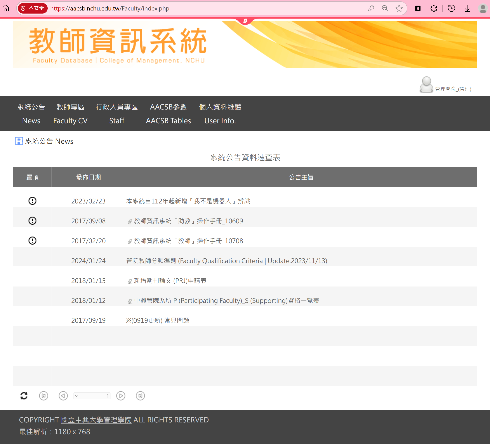Open the black H extension icon
The height and width of the screenshot is (448, 490).
pos(418,9)
